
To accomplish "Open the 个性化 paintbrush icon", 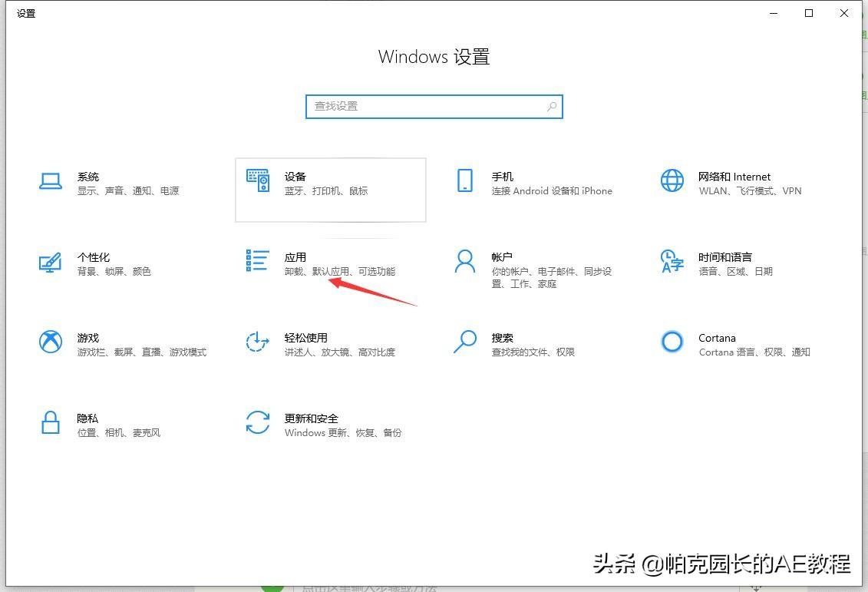I will tap(51, 262).
